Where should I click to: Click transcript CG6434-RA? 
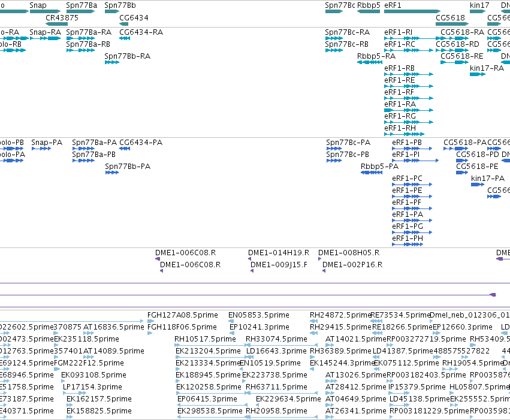coord(125,38)
